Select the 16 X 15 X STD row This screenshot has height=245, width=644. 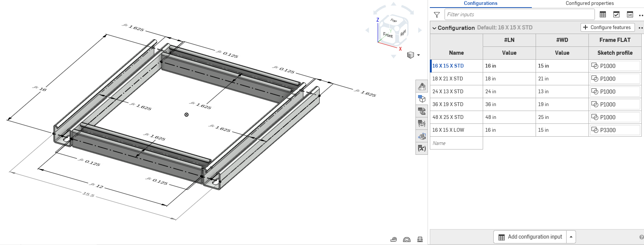[x=456, y=66]
